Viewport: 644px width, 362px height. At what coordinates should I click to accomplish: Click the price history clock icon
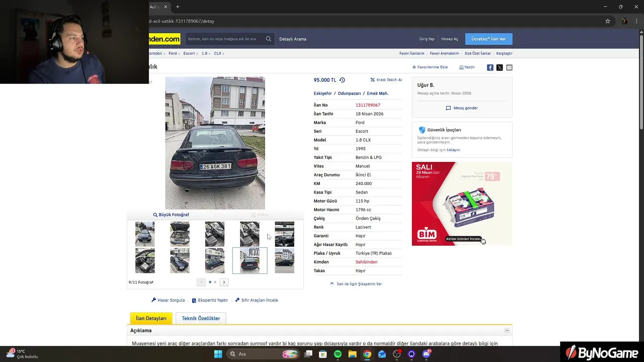point(342,80)
